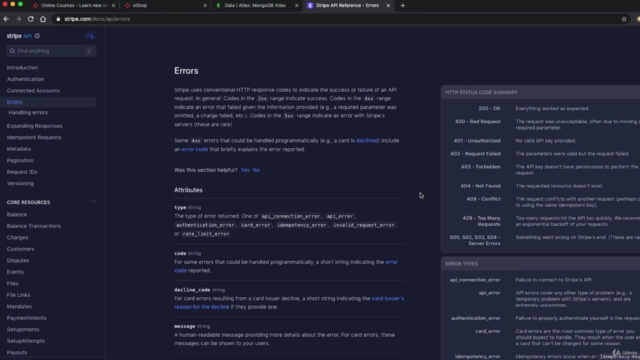Open Balance resource
Screen dimensions: 640x360
click(17, 214)
